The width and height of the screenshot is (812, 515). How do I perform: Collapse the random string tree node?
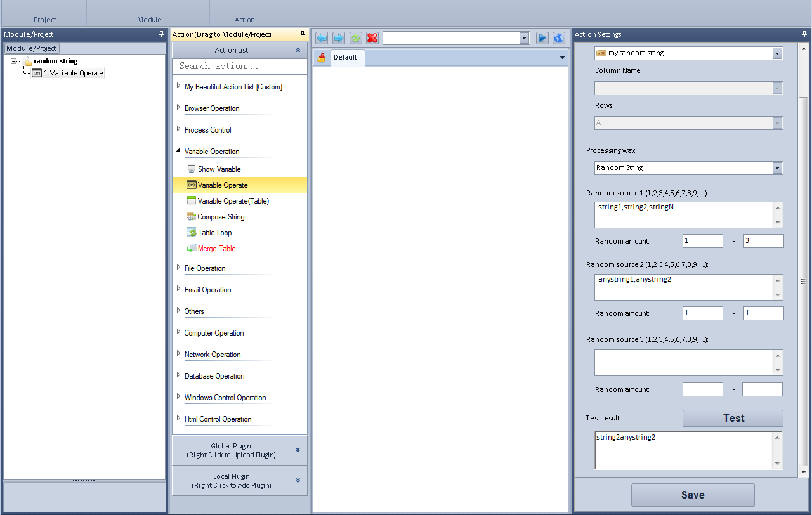click(x=14, y=62)
